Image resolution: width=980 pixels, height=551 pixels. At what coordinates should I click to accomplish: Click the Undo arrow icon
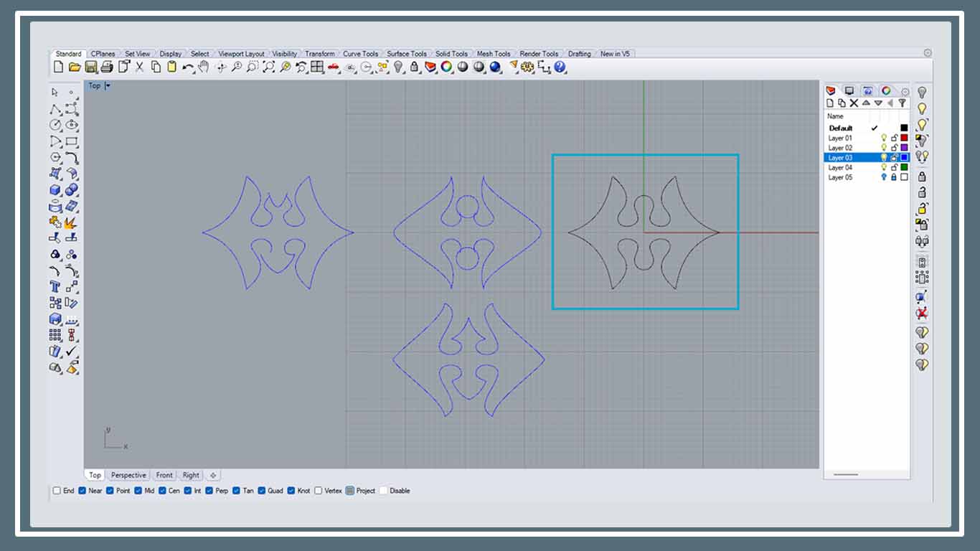187,67
